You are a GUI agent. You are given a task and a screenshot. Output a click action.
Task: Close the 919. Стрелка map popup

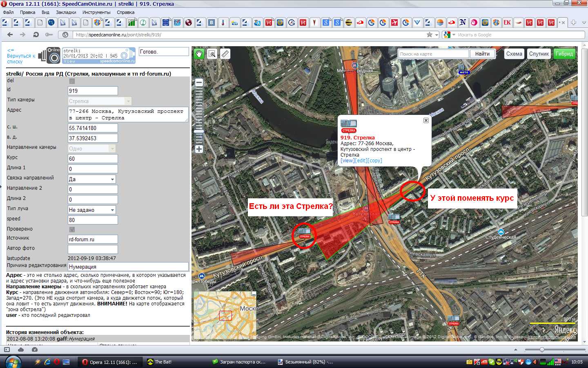coord(426,120)
